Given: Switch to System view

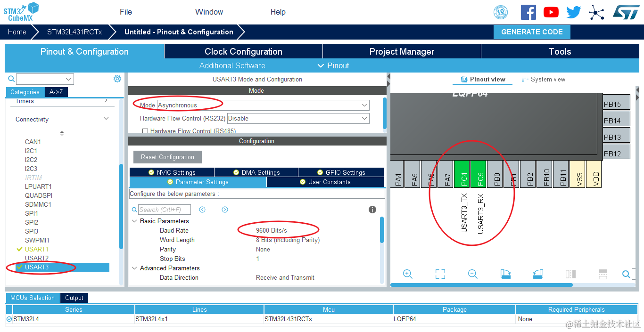Looking at the screenshot, I should pyautogui.click(x=543, y=79).
